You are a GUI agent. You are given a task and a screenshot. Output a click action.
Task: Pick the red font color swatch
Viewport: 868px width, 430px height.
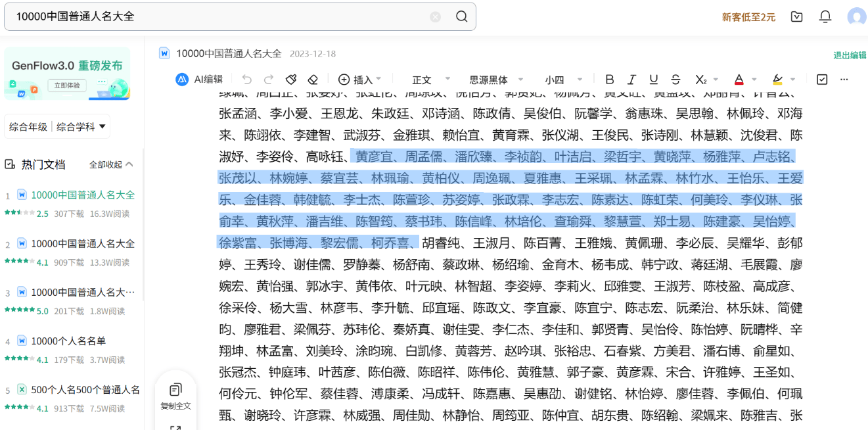(x=739, y=80)
